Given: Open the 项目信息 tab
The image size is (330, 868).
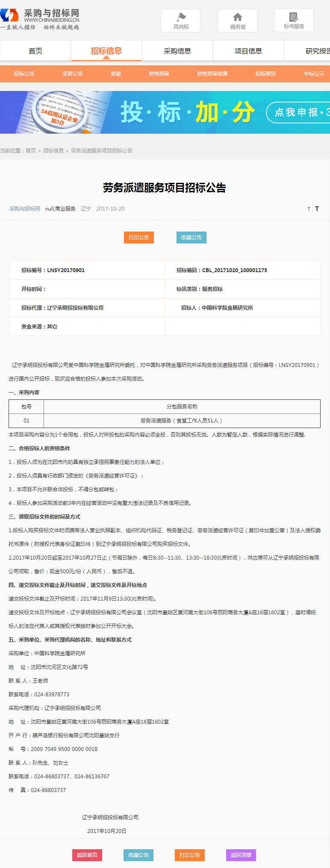Looking at the screenshot, I should pos(248,51).
